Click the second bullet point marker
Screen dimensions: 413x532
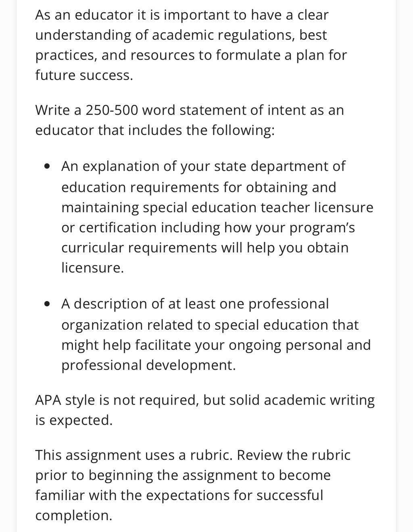[48, 304]
